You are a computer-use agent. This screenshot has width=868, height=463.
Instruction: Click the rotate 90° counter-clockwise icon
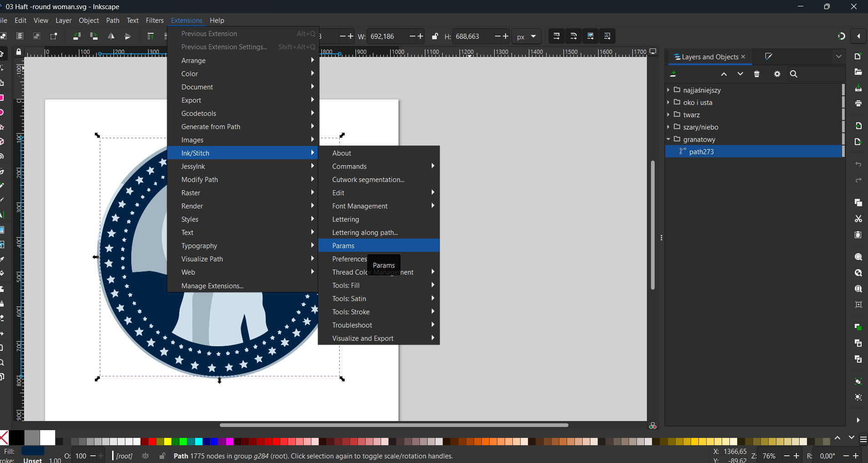[x=77, y=36]
